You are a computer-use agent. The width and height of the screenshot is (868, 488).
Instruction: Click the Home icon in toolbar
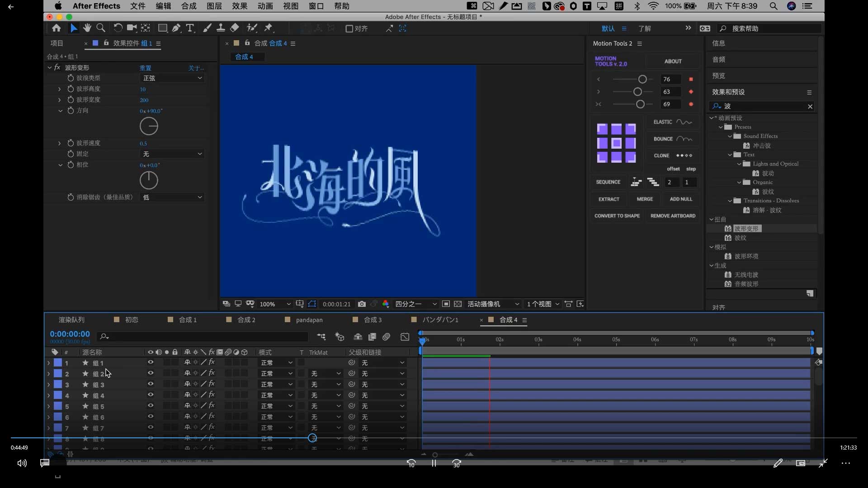pos(56,28)
